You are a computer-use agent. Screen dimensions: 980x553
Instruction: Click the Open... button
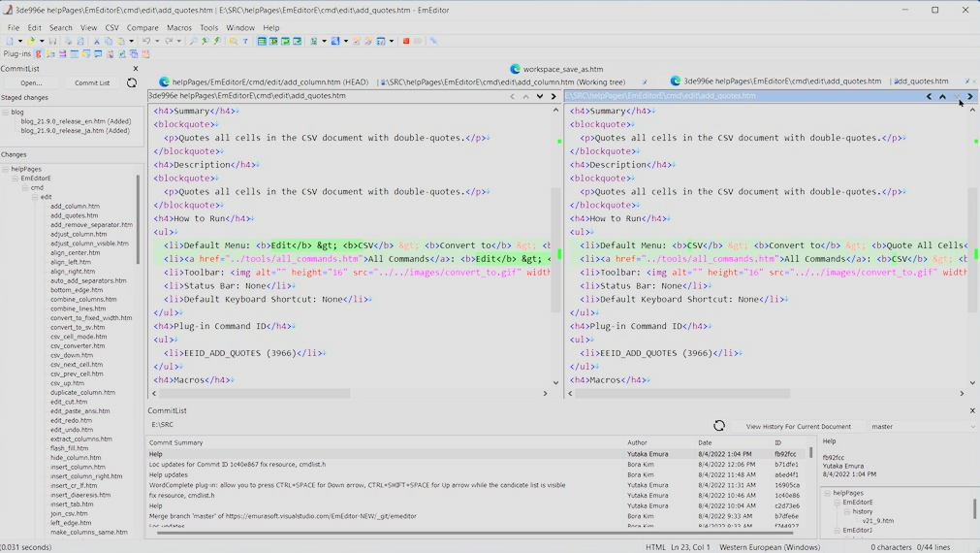[x=31, y=82]
